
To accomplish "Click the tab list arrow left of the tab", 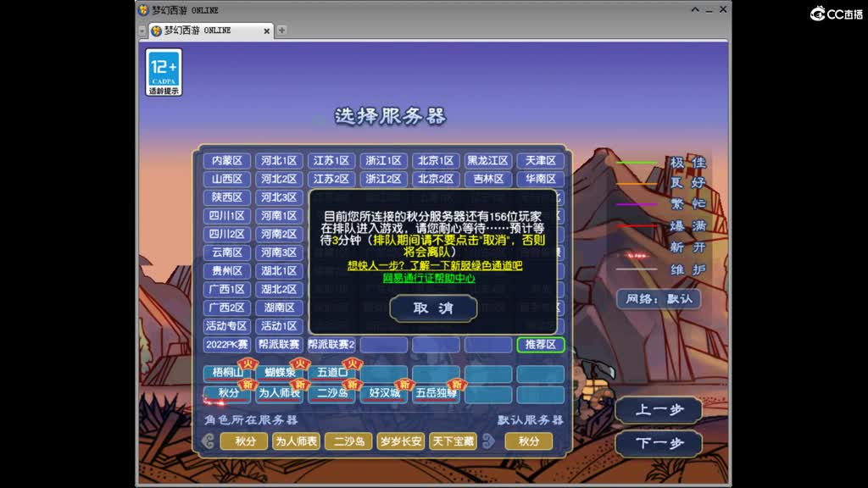I will click(142, 31).
